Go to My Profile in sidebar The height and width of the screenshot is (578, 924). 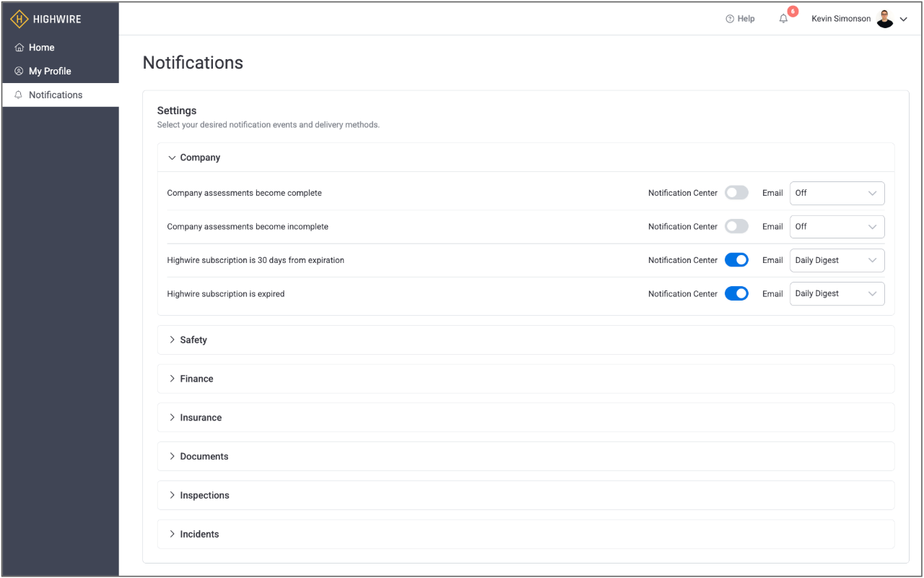pos(50,72)
